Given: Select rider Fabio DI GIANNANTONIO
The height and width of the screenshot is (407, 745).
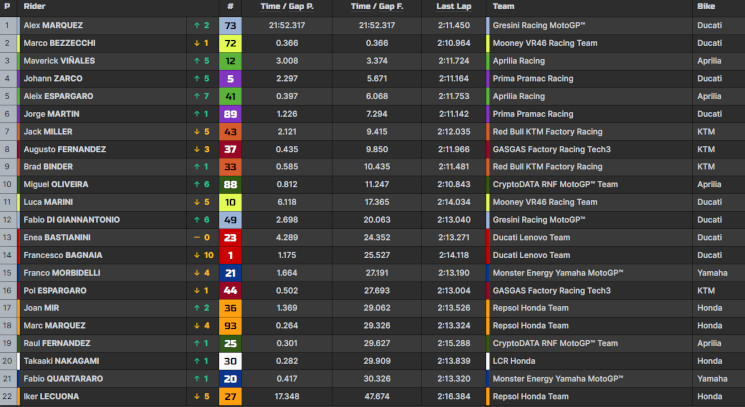Looking at the screenshot, I should pos(72,220).
